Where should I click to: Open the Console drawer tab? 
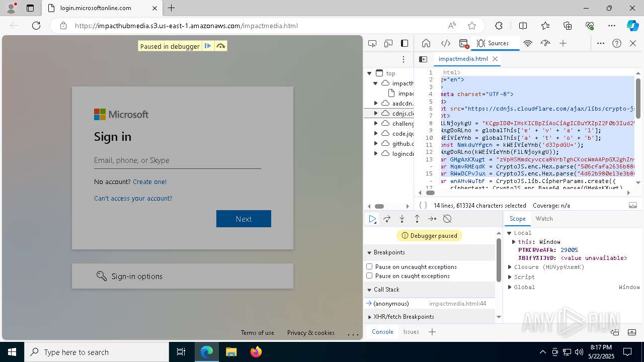click(x=382, y=332)
